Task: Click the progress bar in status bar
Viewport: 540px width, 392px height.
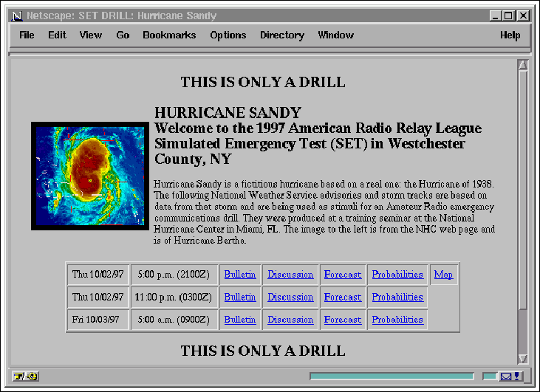Action: click(392, 376)
